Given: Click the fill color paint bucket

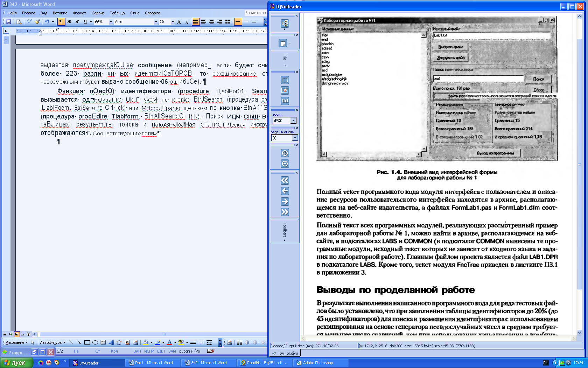Looking at the screenshot, I should [x=146, y=342].
